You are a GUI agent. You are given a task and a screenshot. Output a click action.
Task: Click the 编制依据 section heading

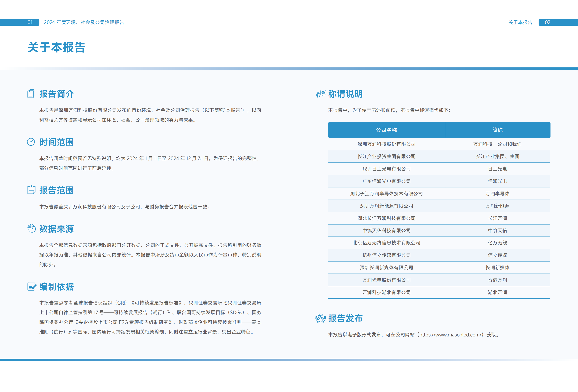56,287
